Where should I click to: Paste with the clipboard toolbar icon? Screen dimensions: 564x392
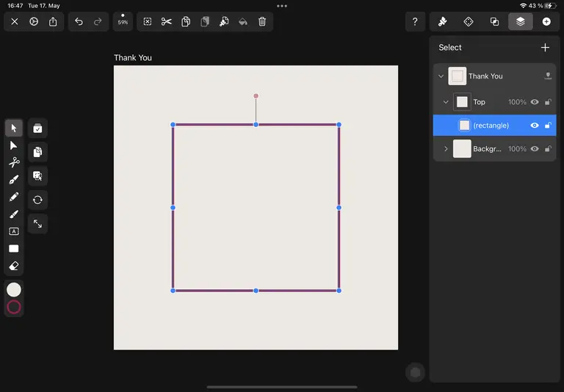(x=205, y=21)
